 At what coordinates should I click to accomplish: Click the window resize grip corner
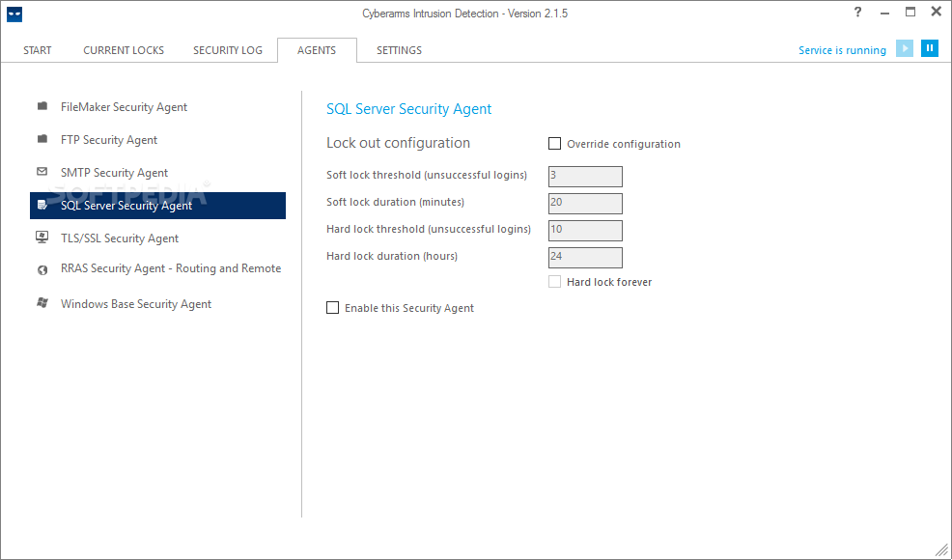point(941,549)
